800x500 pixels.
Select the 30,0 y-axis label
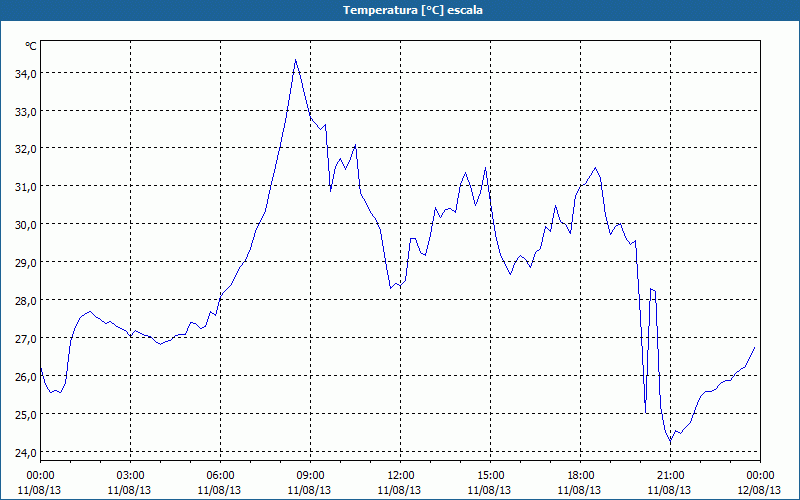(26, 224)
